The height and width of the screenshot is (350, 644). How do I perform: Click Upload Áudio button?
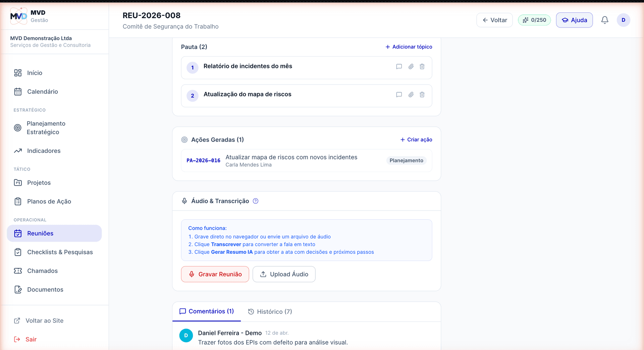[284, 274]
